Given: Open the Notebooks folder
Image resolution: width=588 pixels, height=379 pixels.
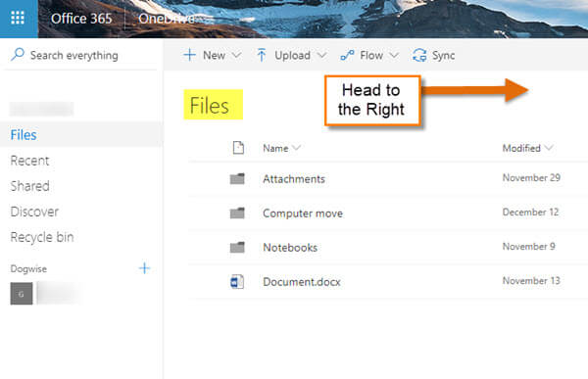Looking at the screenshot, I should (290, 248).
